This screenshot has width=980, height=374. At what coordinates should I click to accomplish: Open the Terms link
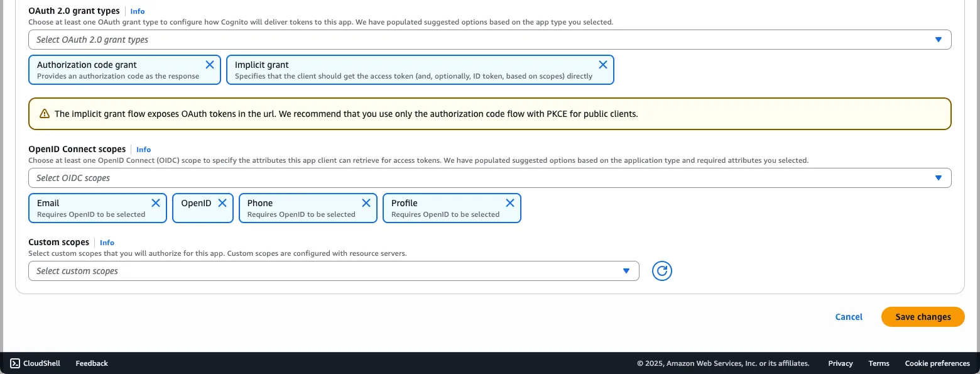pos(879,363)
